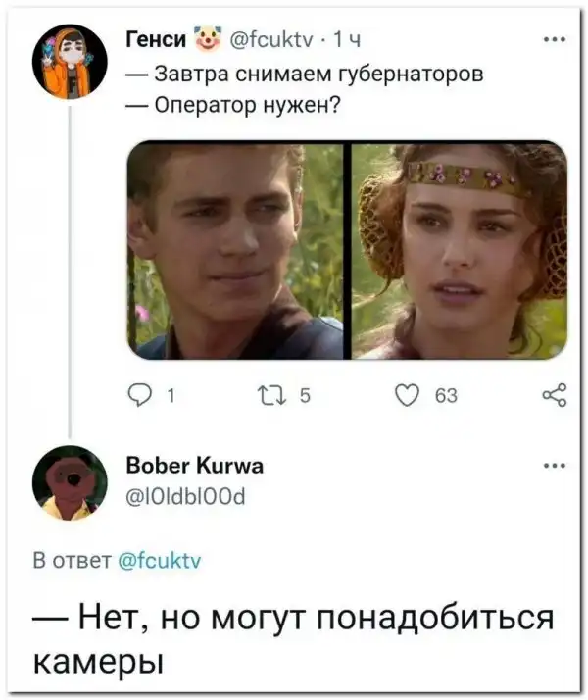This screenshot has width=588, height=700.
Task: Open more options on Генси's tweet
Action: [554, 41]
